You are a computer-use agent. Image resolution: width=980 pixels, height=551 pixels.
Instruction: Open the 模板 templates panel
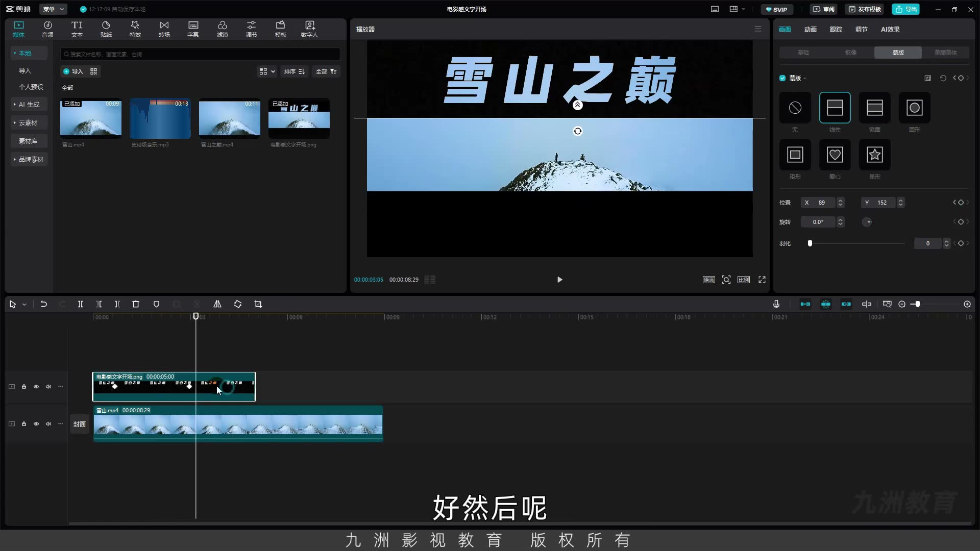pos(281,29)
